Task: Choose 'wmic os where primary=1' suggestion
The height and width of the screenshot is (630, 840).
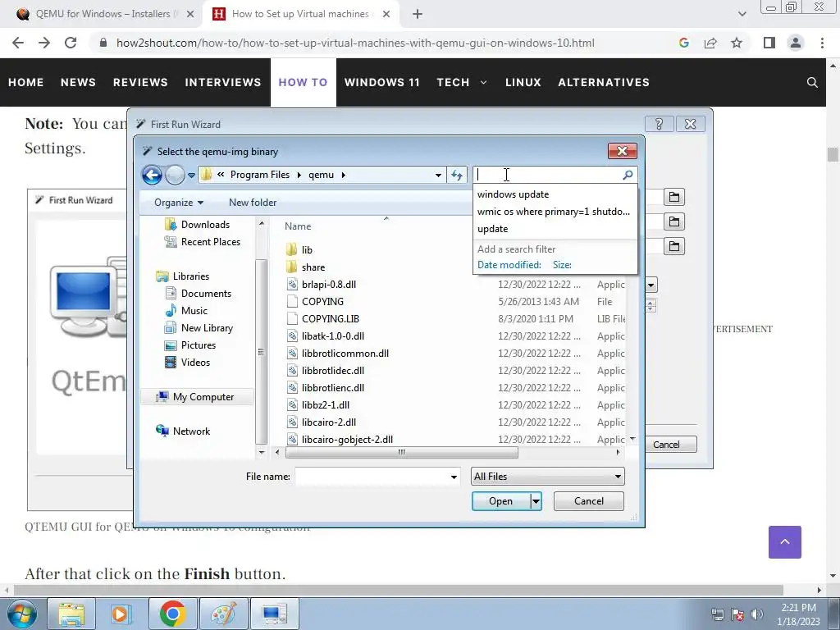Action: tap(554, 212)
